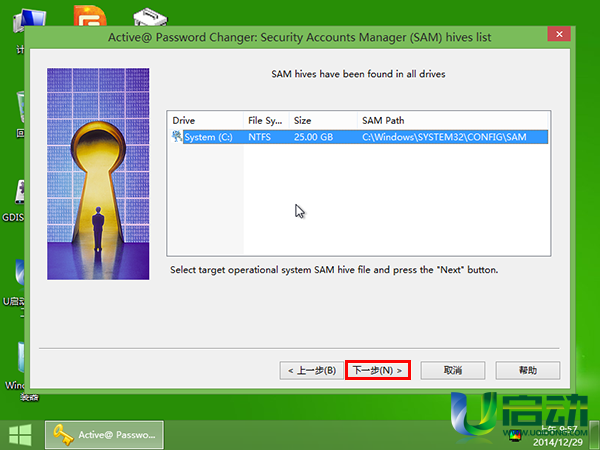The height and width of the screenshot is (450, 600).
Task: Go back with 上一步(B) button
Action: [x=312, y=370]
